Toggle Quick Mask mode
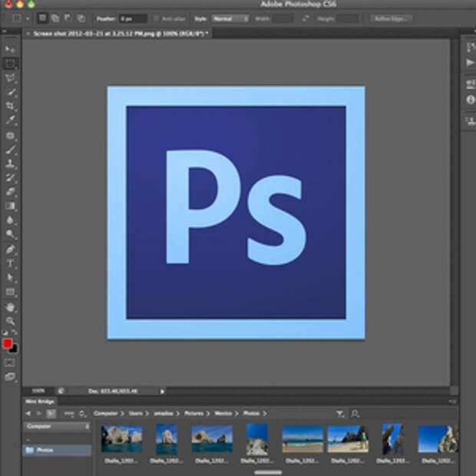This screenshot has width=476, height=476. click(x=9, y=362)
